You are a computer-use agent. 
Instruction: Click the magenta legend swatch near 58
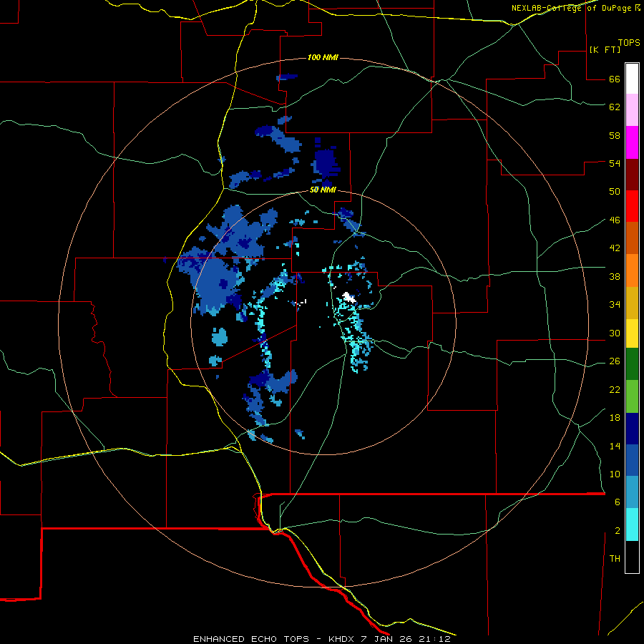[x=632, y=142]
